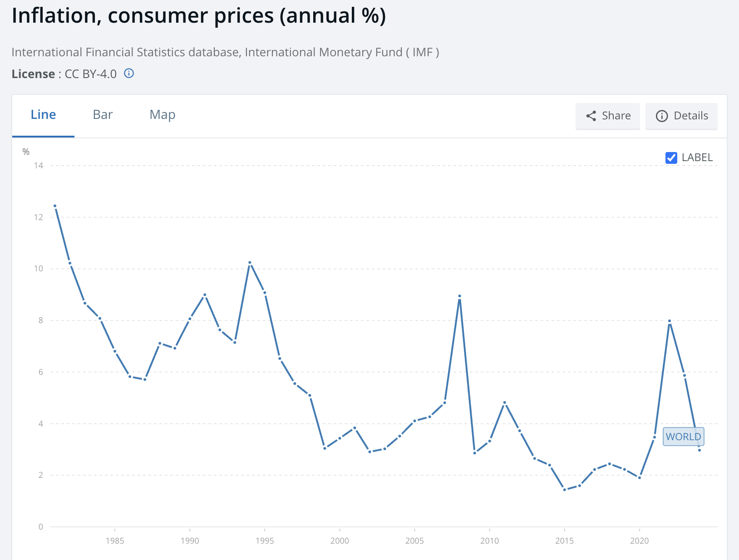Image resolution: width=739 pixels, height=560 pixels.
Task: View dataset Details
Action: [681, 116]
